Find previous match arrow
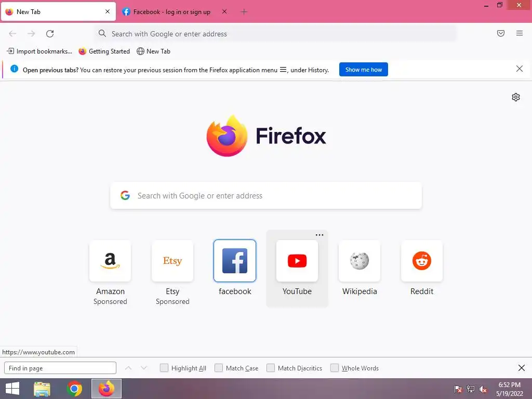 click(128, 368)
